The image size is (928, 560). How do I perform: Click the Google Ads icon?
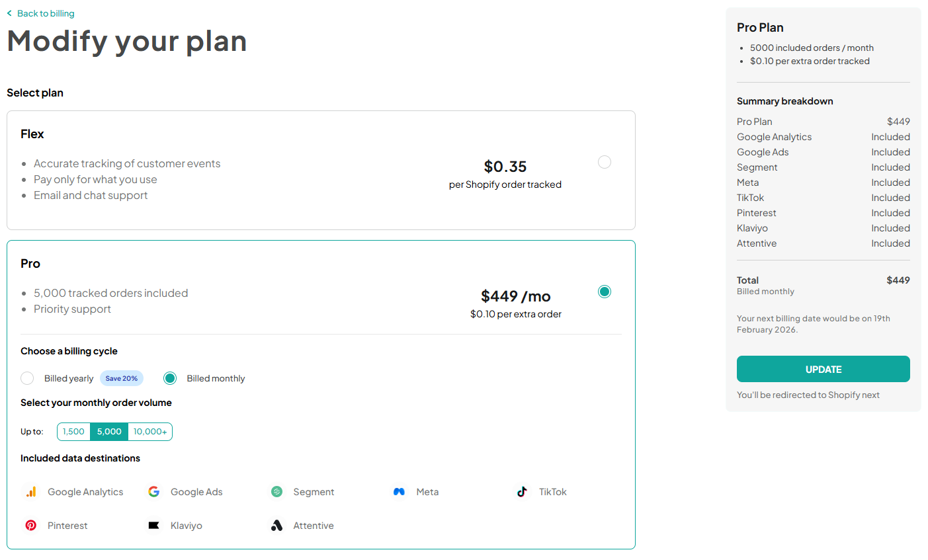click(x=153, y=492)
